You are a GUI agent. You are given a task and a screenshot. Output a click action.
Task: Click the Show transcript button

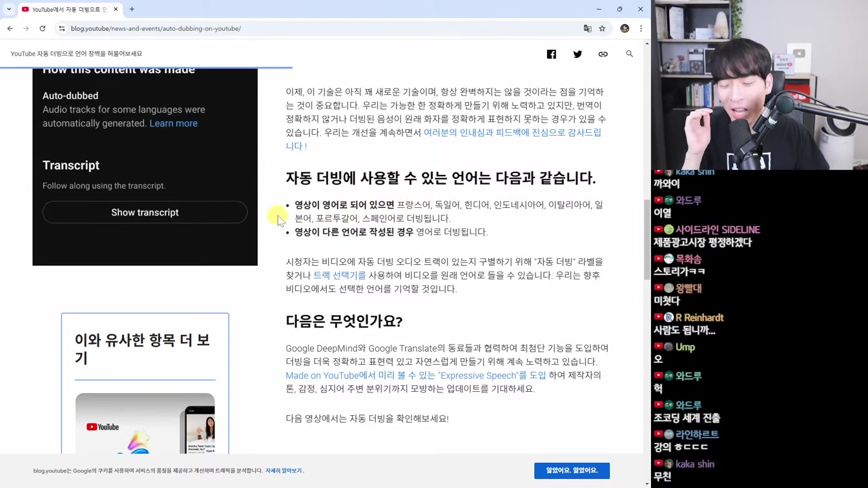coord(145,212)
